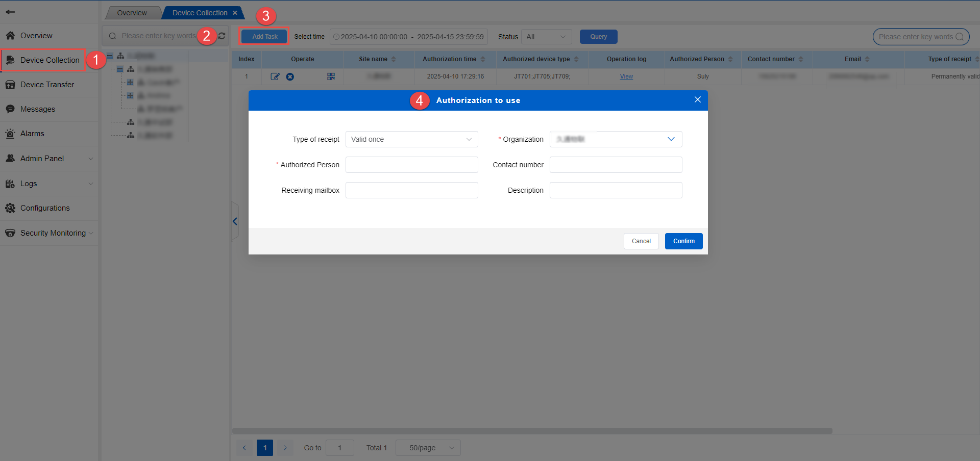
Task: Open the Type of receipt dropdown
Action: (x=411, y=139)
